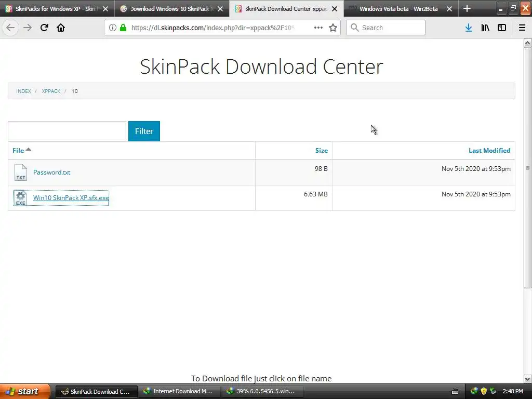Click the address bar URL
The width and height of the screenshot is (532, 399).
pyautogui.click(x=212, y=28)
